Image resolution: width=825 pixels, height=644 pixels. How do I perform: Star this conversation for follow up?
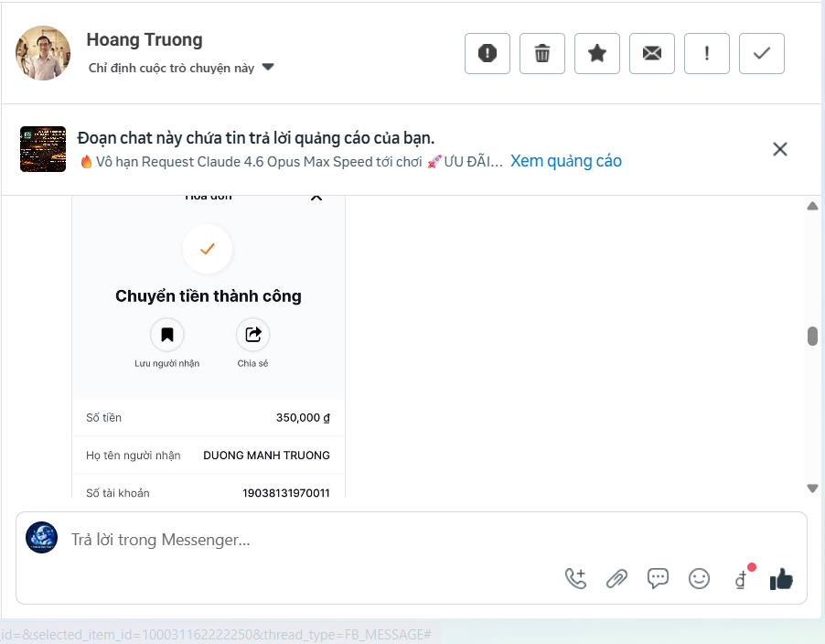(x=596, y=53)
